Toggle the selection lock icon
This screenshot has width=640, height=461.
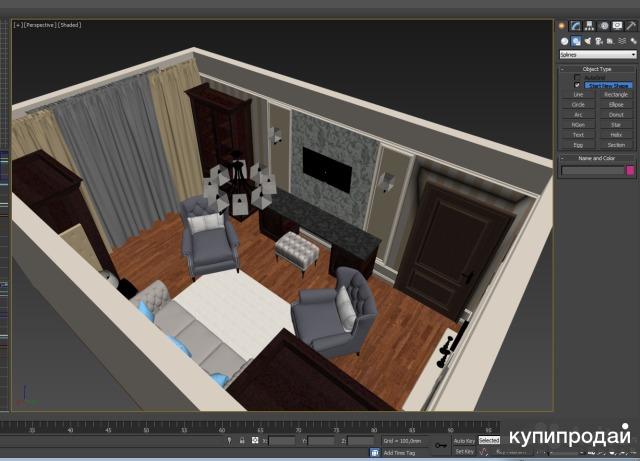(x=241, y=440)
